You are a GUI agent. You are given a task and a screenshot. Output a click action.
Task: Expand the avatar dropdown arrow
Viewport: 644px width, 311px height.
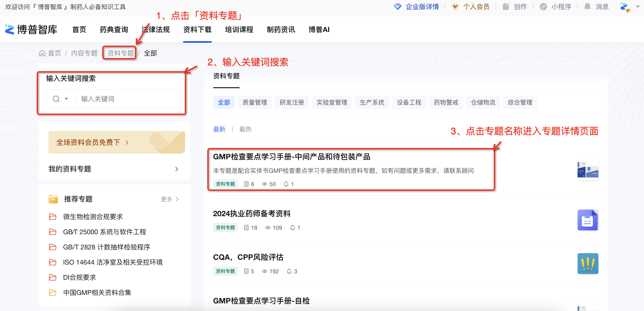pos(638,7)
